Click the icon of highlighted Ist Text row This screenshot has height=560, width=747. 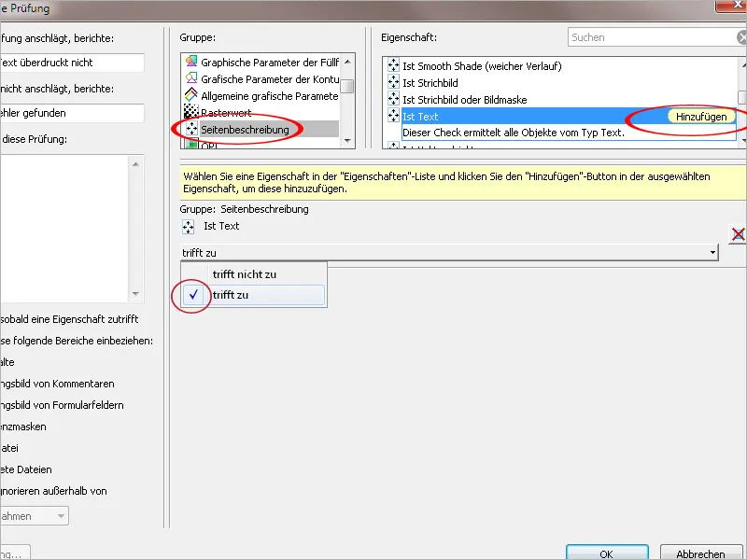pos(393,116)
